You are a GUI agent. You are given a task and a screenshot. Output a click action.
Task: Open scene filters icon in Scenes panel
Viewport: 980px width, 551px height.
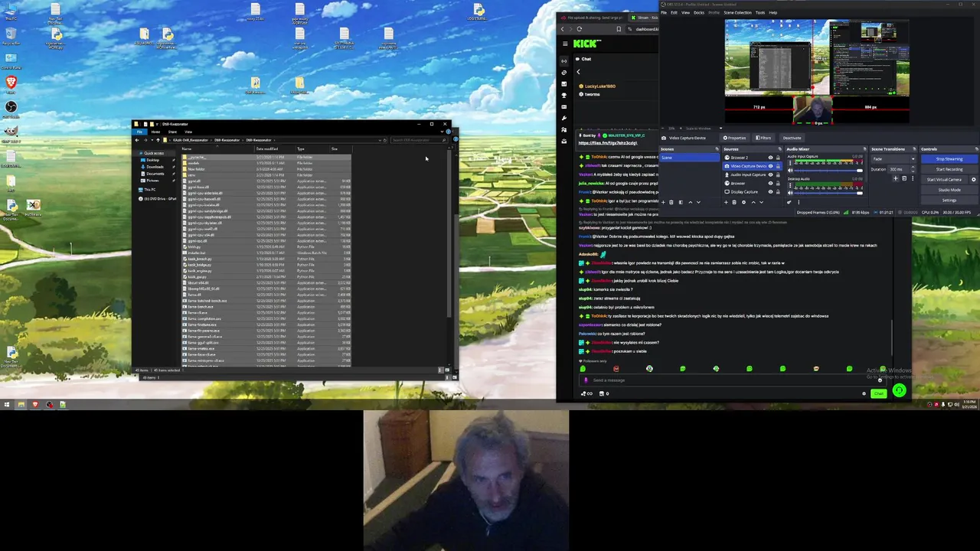point(681,202)
